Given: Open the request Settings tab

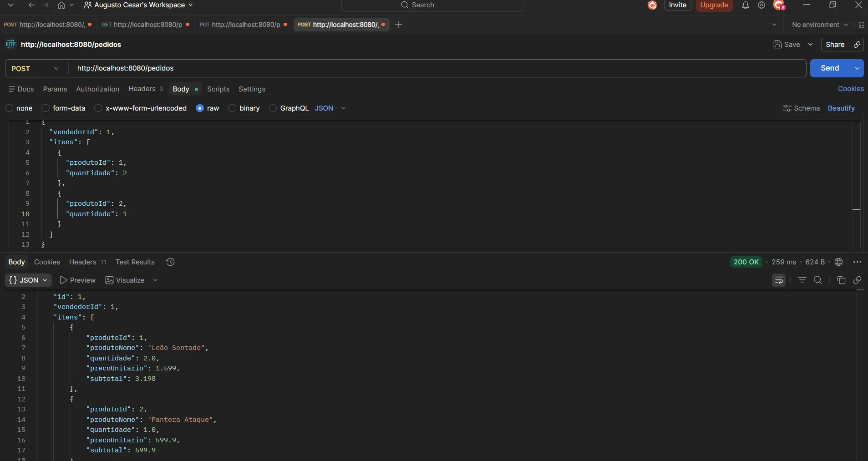Looking at the screenshot, I should tap(252, 89).
